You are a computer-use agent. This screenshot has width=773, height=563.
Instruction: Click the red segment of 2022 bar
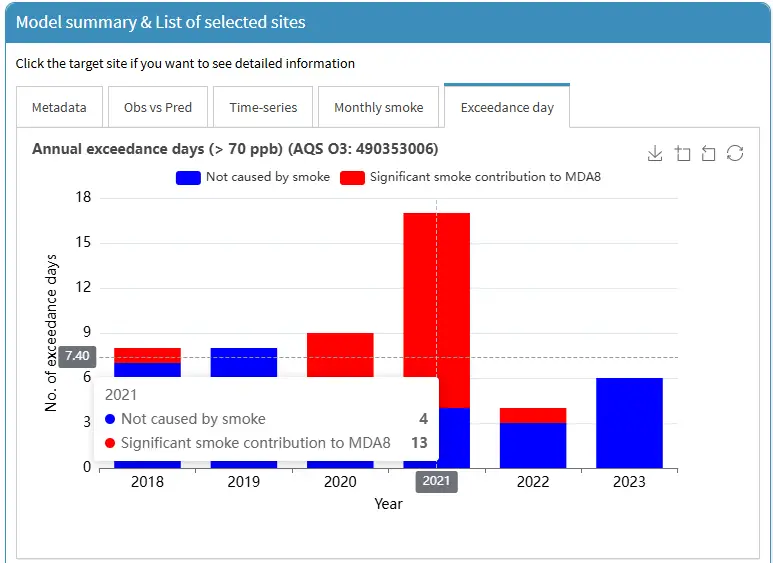[x=533, y=415]
